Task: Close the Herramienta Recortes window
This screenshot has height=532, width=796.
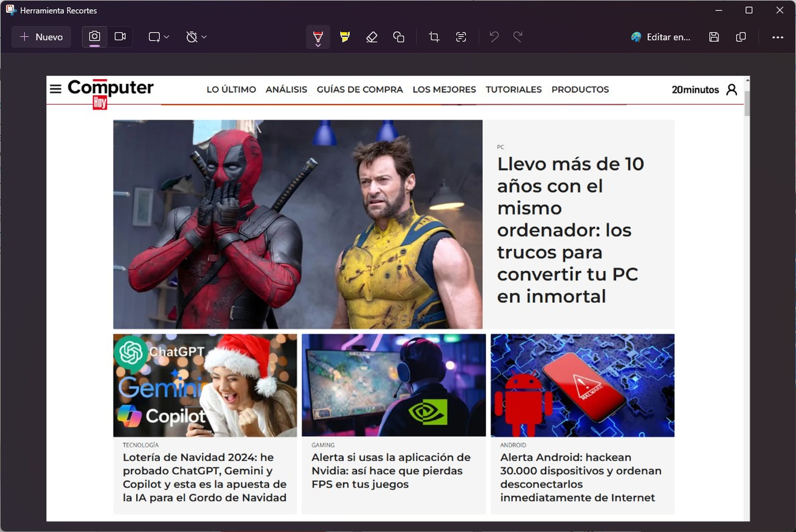Action: [780, 10]
